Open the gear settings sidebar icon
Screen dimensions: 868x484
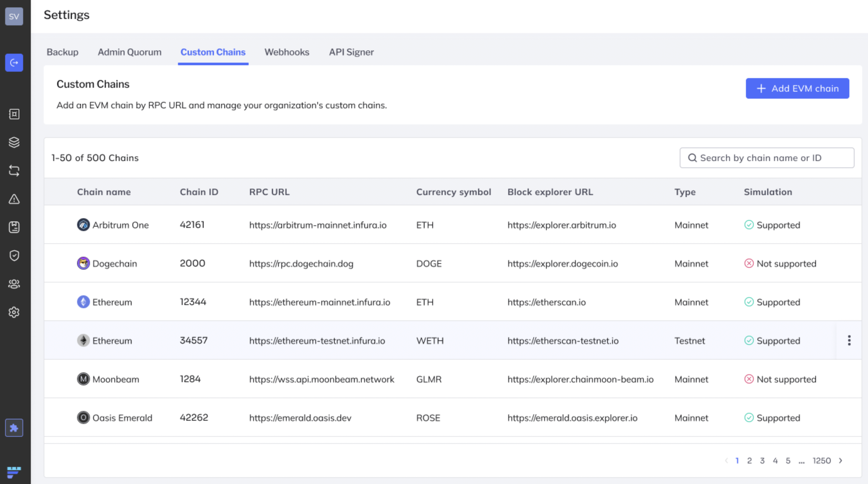tap(14, 312)
